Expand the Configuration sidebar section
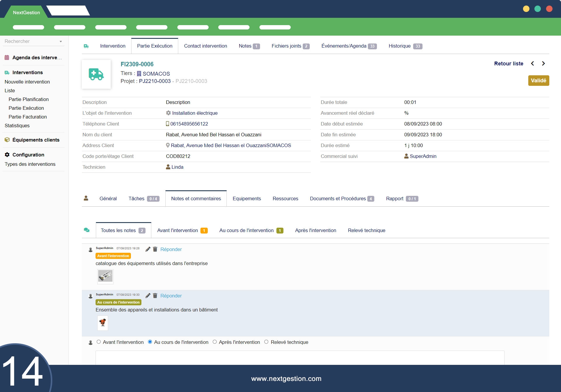The height and width of the screenshot is (392, 561). click(28, 155)
